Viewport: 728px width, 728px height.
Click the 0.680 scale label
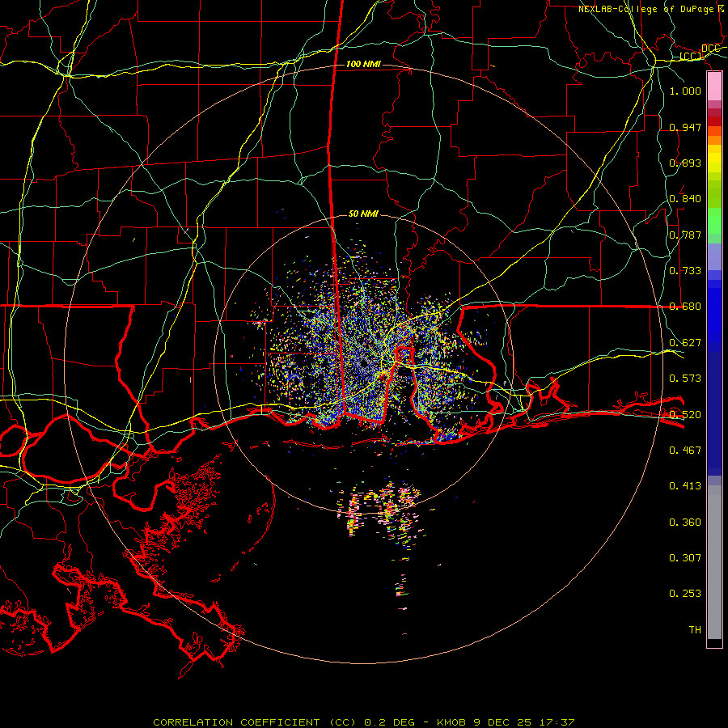click(x=685, y=307)
